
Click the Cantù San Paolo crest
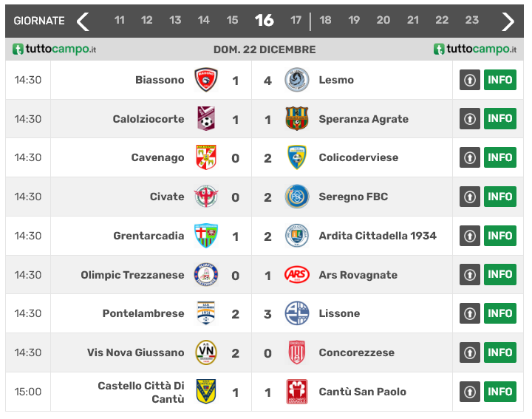tap(297, 392)
